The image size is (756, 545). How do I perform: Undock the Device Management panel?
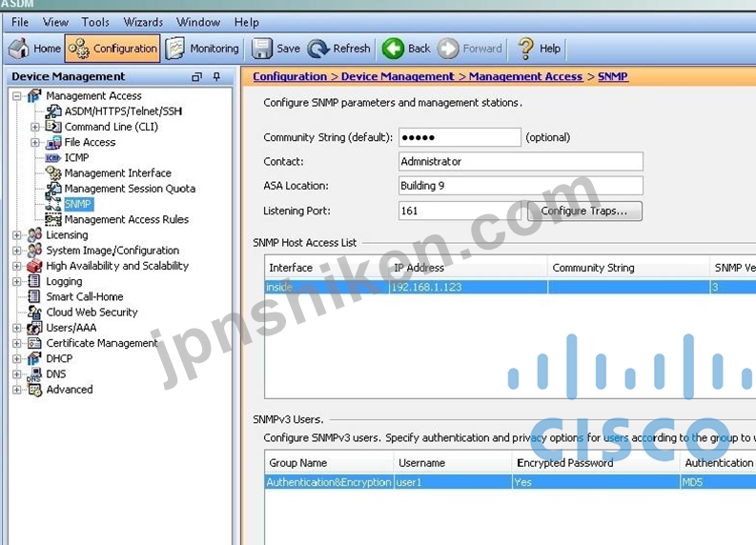[196, 76]
